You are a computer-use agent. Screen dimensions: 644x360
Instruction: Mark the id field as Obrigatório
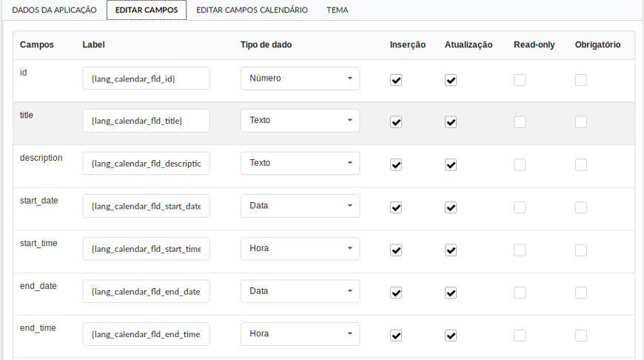coord(581,80)
